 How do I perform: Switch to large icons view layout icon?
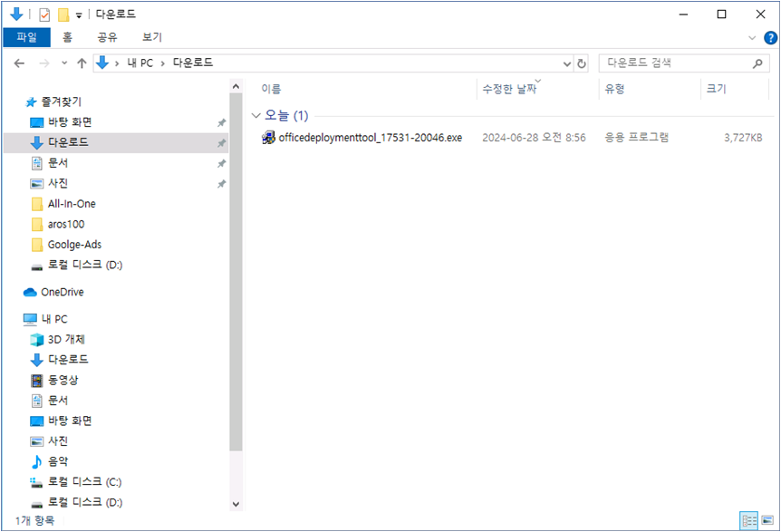(x=767, y=520)
